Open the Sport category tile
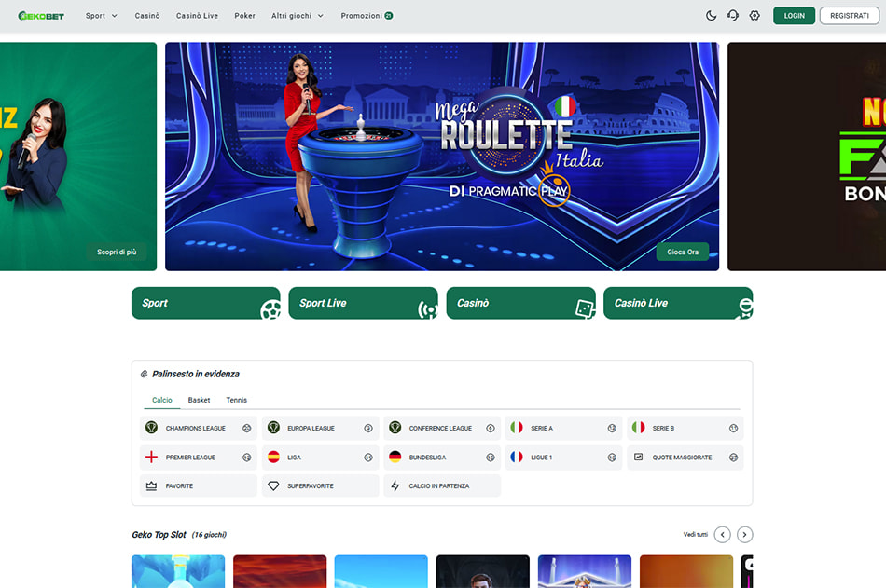 pyautogui.click(x=206, y=304)
